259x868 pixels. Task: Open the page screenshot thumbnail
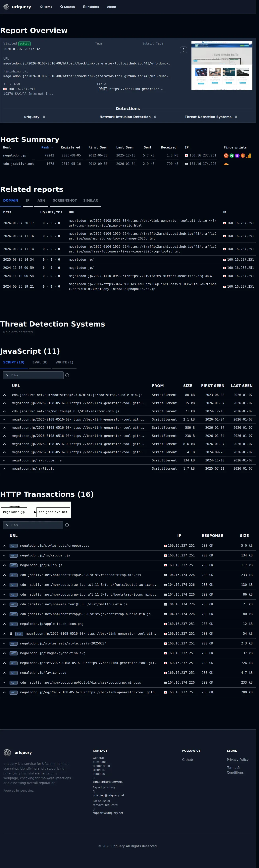click(x=222, y=65)
